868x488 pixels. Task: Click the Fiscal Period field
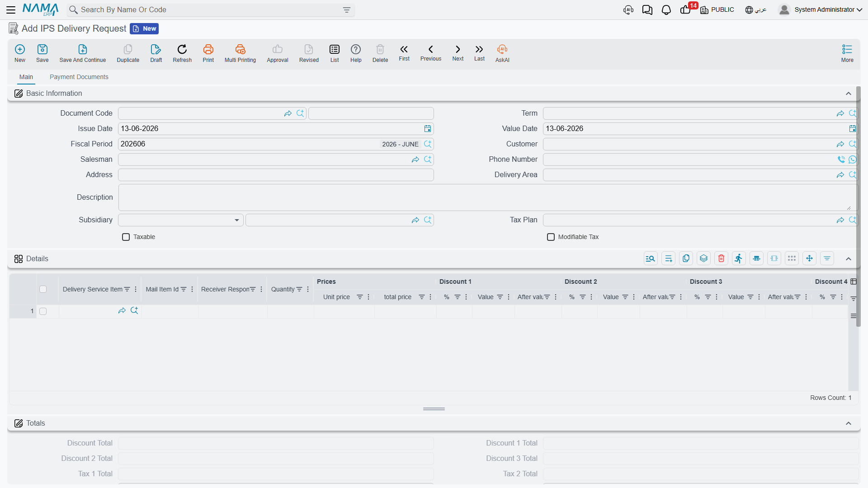pos(276,144)
